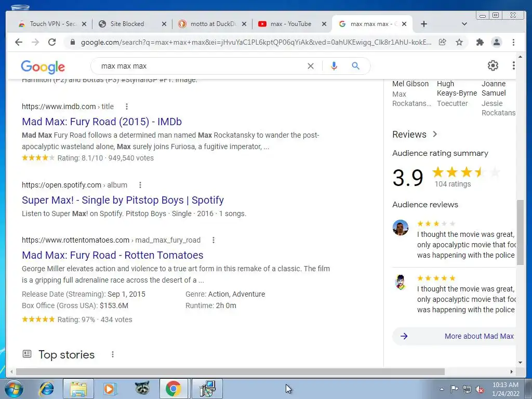Click the horizontal scroll right arrow

(x=512, y=372)
